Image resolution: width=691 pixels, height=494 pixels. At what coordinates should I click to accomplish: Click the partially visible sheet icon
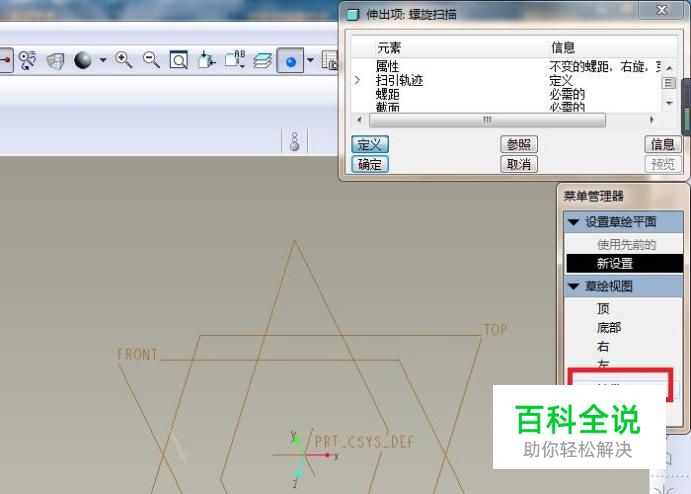(330, 60)
